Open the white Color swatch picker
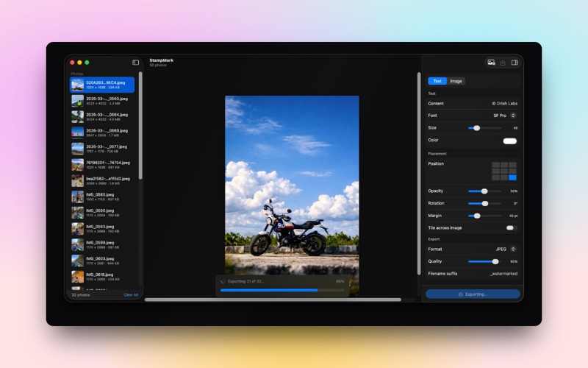This screenshot has height=368, width=588. click(509, 141)
